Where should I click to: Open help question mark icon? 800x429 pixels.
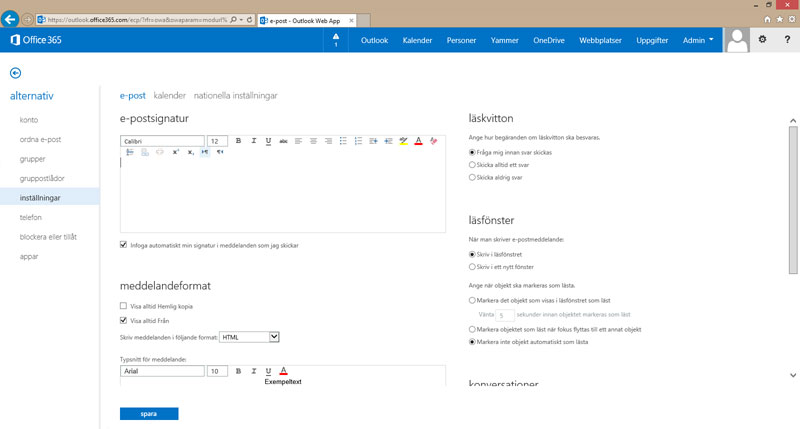787,40
